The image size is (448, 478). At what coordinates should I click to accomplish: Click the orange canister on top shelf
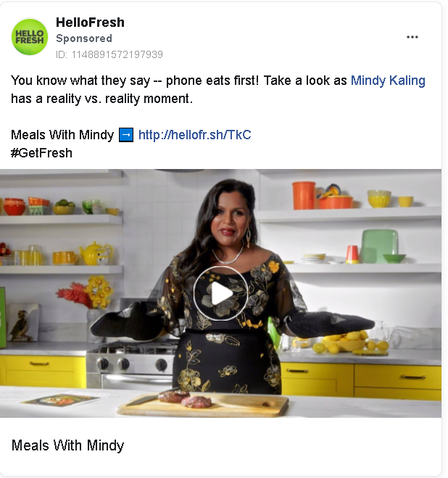pos(304,195)
